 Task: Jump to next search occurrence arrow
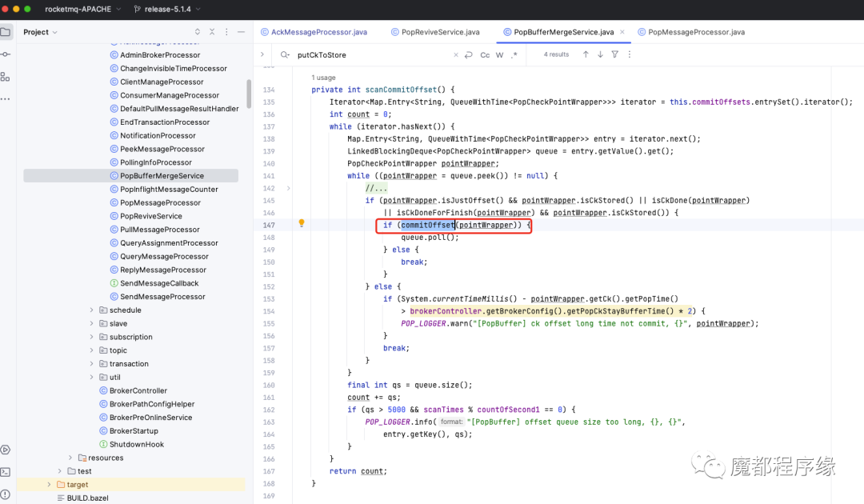tap(600, 54)
